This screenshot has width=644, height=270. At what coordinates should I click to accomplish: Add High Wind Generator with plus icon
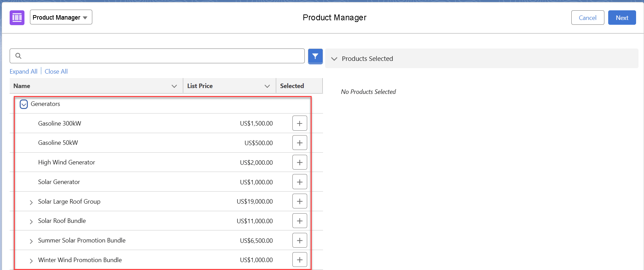click(x=300, y=162)
